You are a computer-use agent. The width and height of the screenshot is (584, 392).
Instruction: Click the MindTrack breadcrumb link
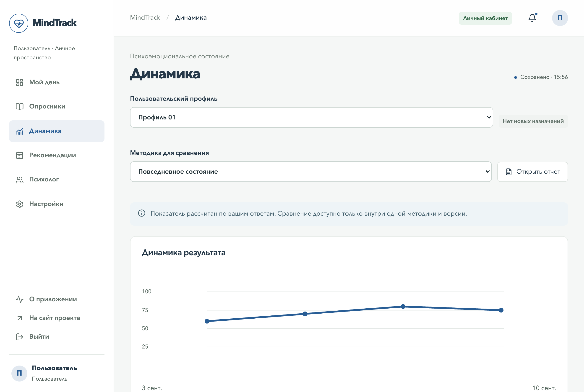coord(145,18)
